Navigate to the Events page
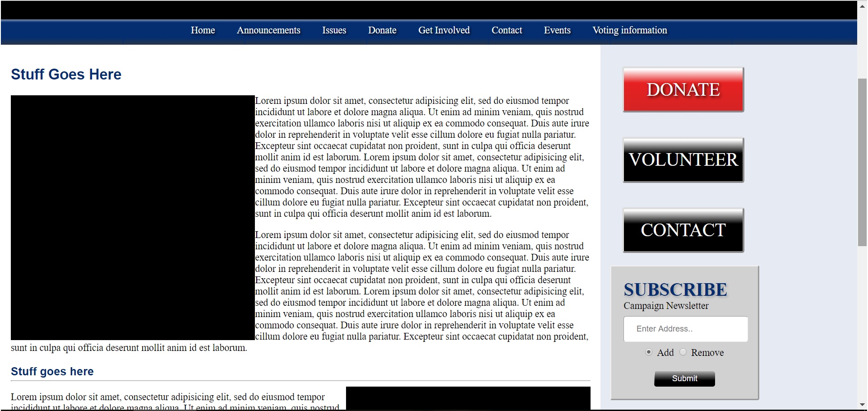This screenshot has width=868, height=411. 557,30
